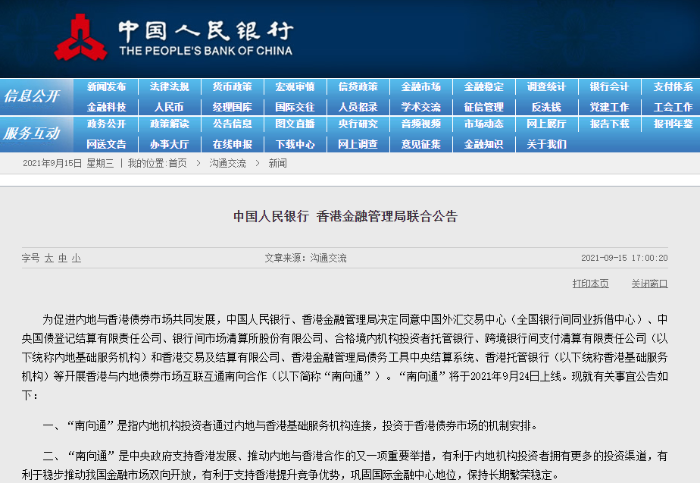
Task: Select the 关于我们 menu item
Action: pos(546,144)
